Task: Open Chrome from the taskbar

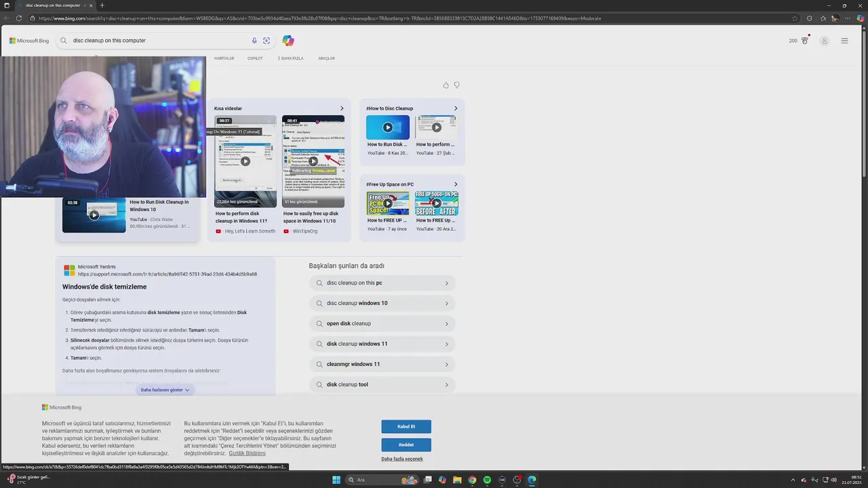Action: 472,480
